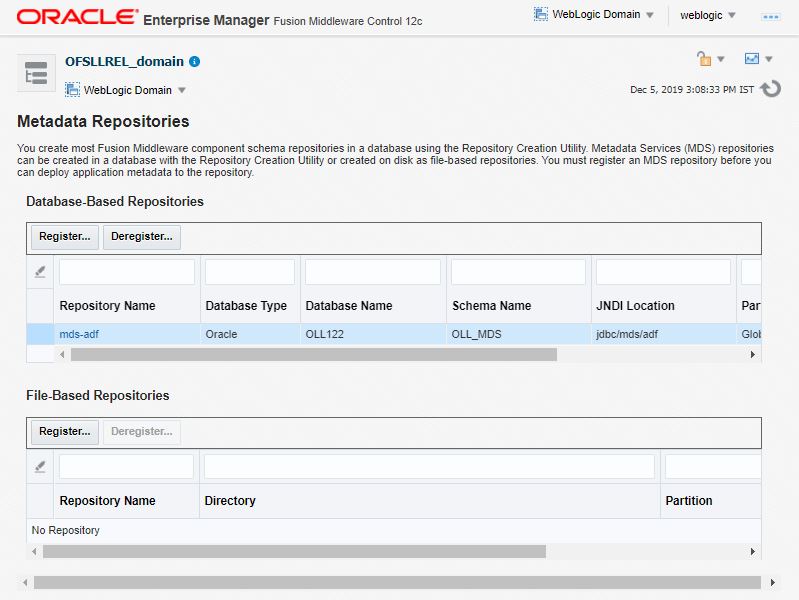This screenshot has height=600, width=799.
Task: Click the query-by-example clear icon in the database table
Action: click(40, 272)
